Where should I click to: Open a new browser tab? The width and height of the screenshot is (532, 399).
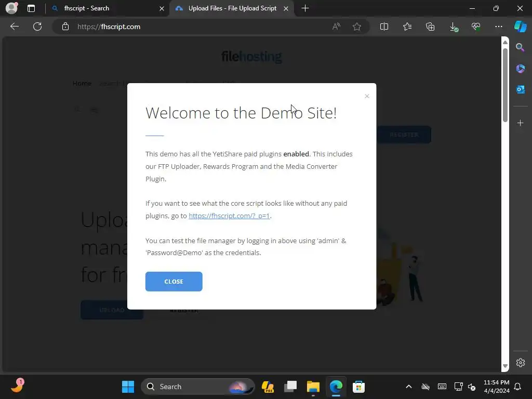point(305,8)
